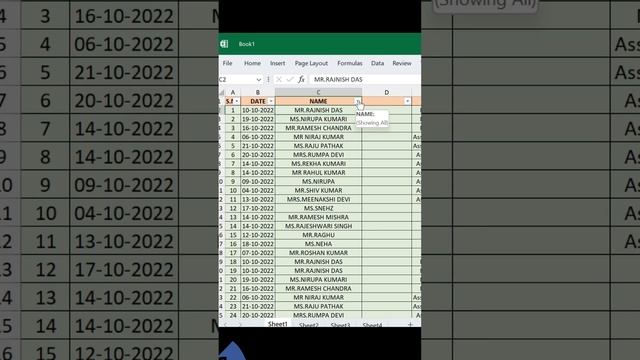
Task: Select MS.NIRUPA KUMARI cell in serial 20 row
Action: pyautogui.click(x=318, y=280)
